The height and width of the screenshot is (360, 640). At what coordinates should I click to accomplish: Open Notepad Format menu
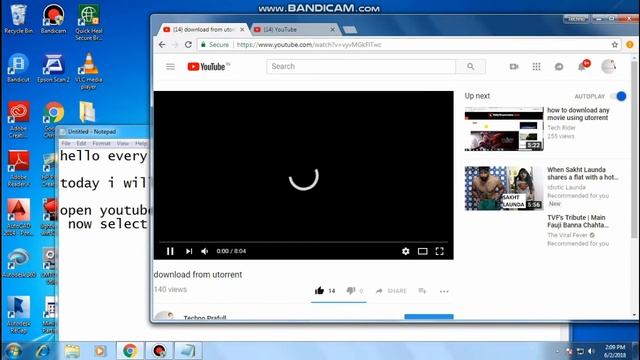pos(101,143)
